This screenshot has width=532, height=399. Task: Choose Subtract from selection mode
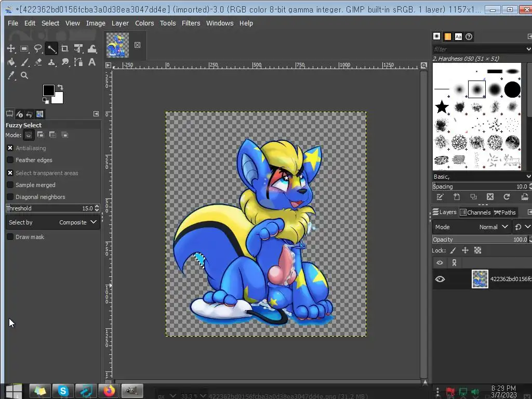tap(52, 135)
